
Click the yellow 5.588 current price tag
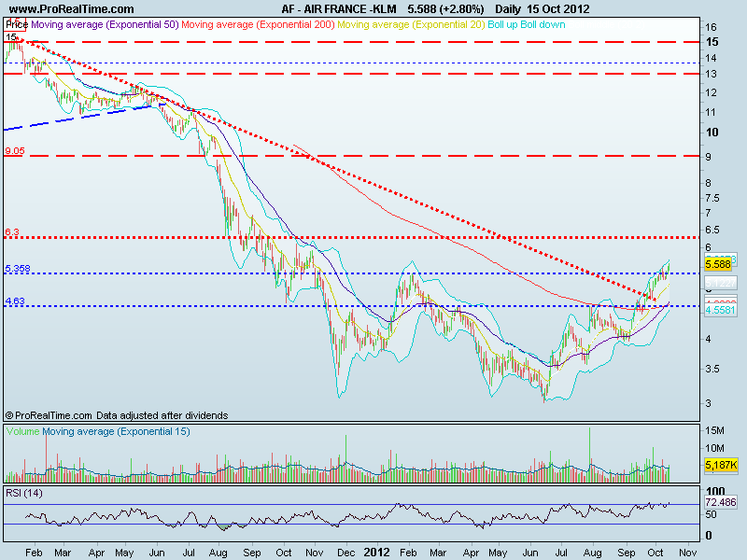[717, 264]
